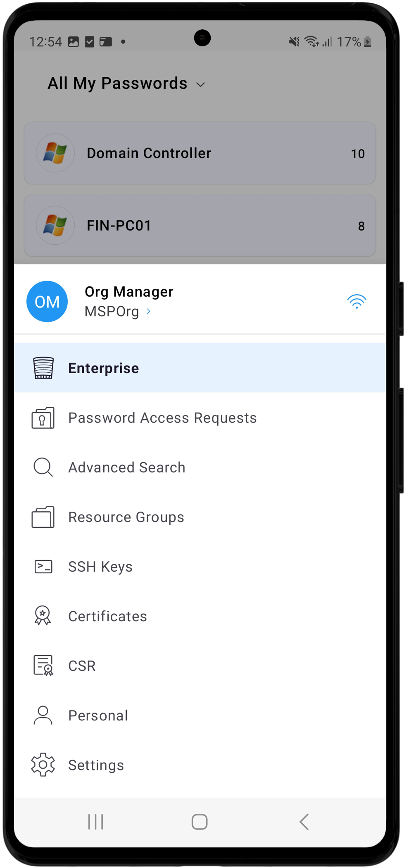This screenshot has height=868, width=404.
Task: Open the Advanced Search menu entry
Action: pyautogui.click(x=127, y=467)
